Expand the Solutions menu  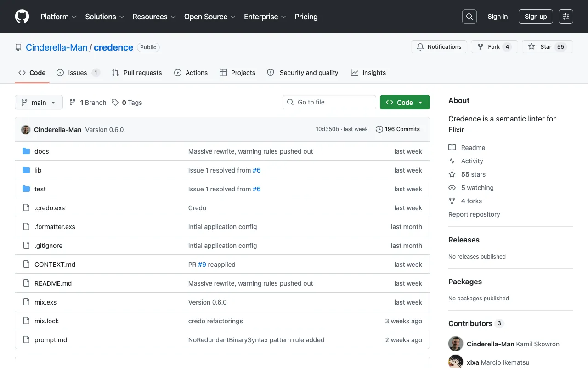click(105, 17)
